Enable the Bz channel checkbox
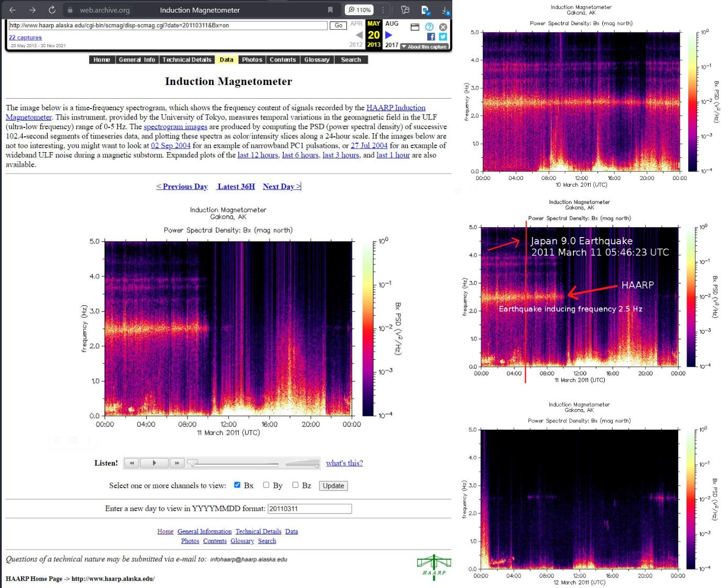 point(296,485)
